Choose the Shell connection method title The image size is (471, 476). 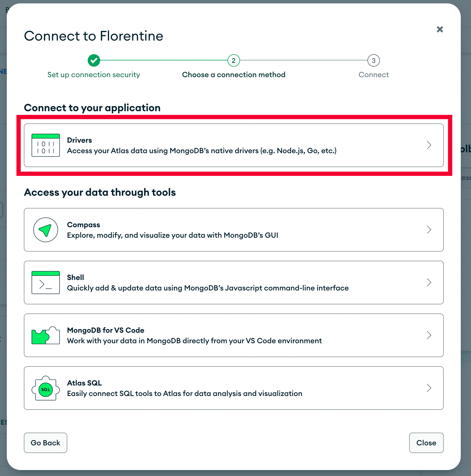point(75,277)
